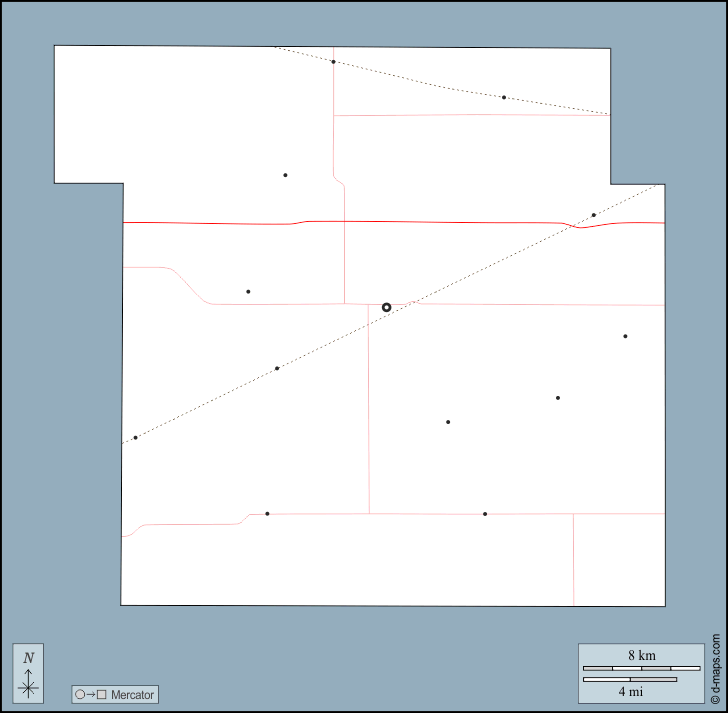The image size is (728, 713).
Task: Click the 4 mi scale bar
Action: (x=629, y=680)
